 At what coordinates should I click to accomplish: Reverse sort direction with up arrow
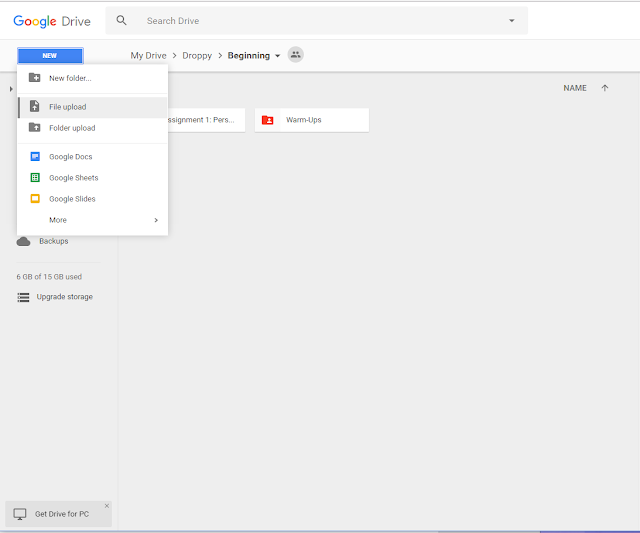604,88
